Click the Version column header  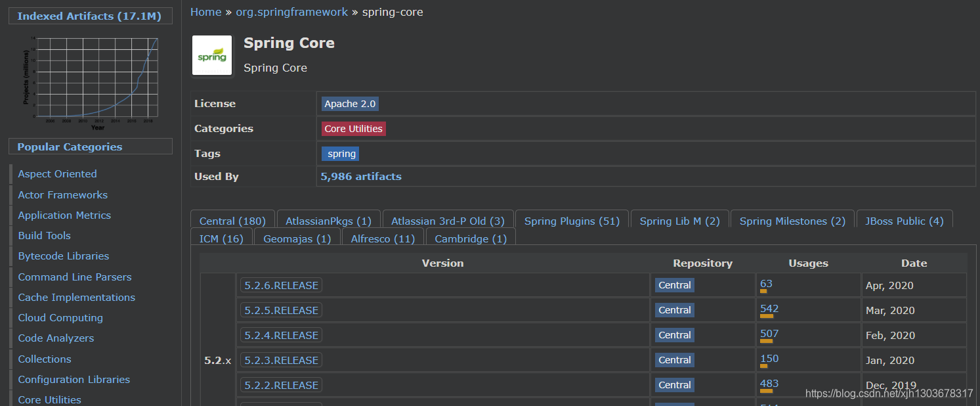pyautogui.click(x=442, y=263)
